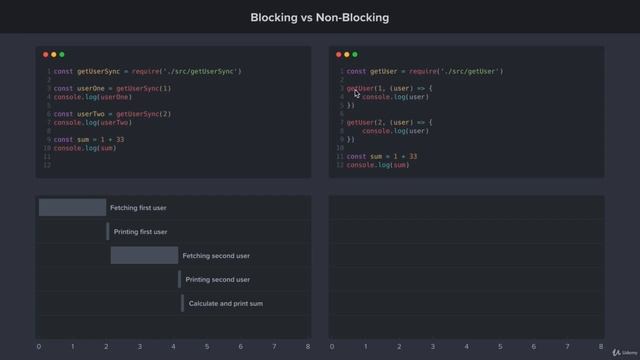Click the yellow dot of the getUserSync code window

[x=53, y=54]
